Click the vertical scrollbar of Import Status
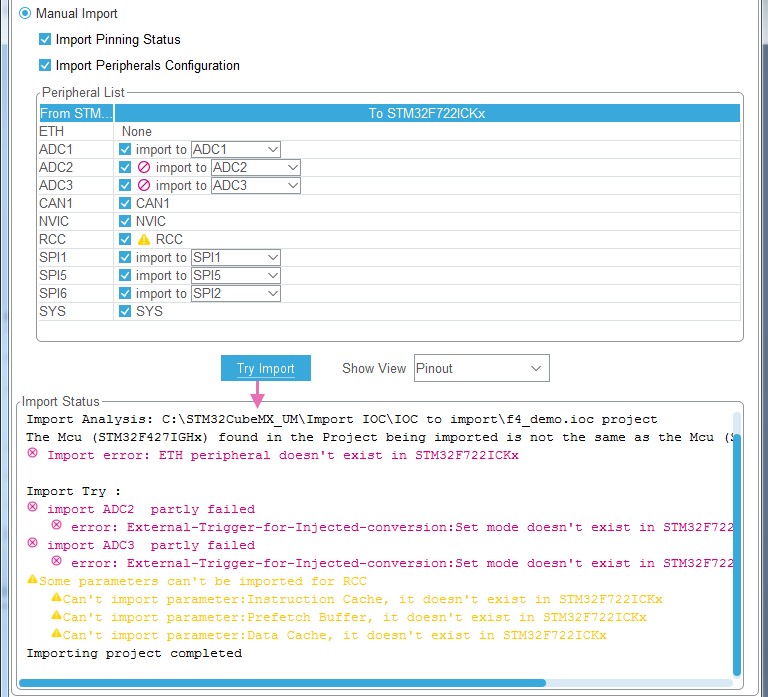This screenshot has width=768, height=697. [x=737, y=554]
